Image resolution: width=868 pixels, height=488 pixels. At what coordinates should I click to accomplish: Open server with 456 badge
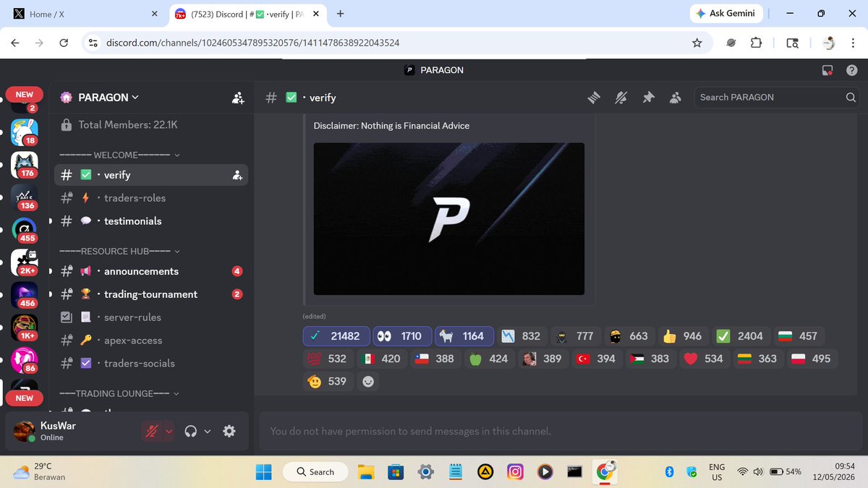(25, 296)
